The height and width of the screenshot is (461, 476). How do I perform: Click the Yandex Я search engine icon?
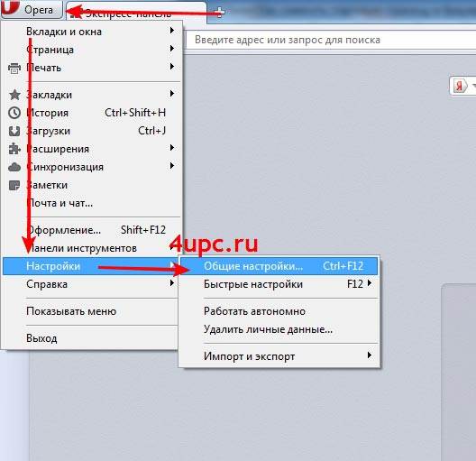tap(459, 87)
